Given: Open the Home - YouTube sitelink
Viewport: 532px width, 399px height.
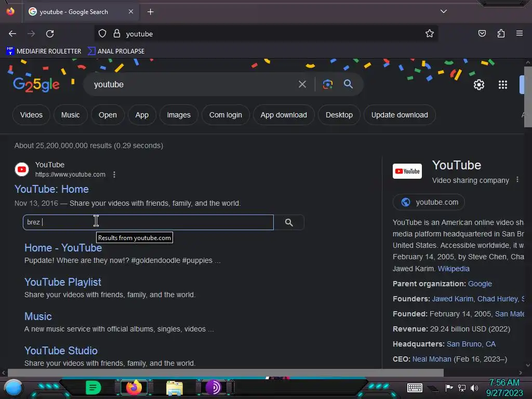Looking at the screenshot, I should [x=63, y=248].
